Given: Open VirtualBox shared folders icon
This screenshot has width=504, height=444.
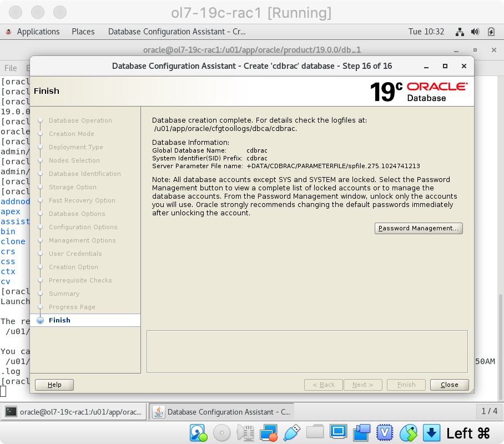Looking at the screenshot, I should pyautogui.click(x=315, y=431).
